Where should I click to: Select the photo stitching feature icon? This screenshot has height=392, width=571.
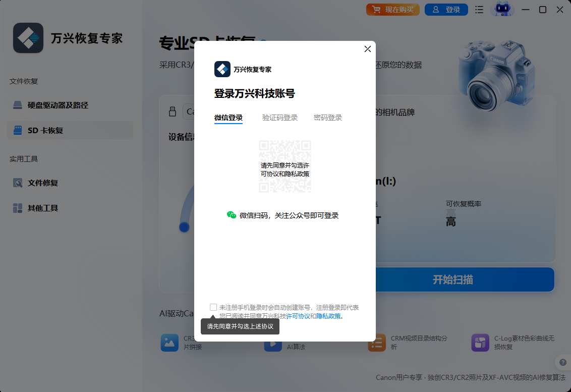[169, 343]
